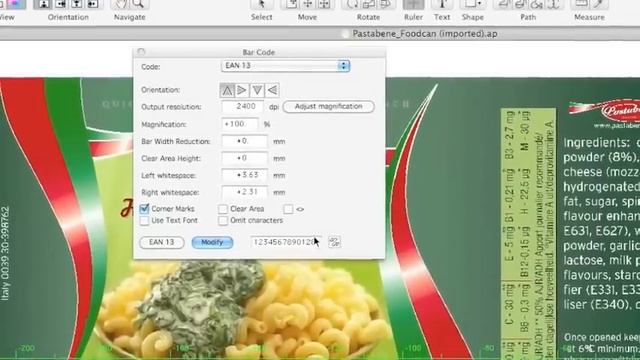
Task: Click the Ingredients text on the label
Action: click(x=596, y=142)
